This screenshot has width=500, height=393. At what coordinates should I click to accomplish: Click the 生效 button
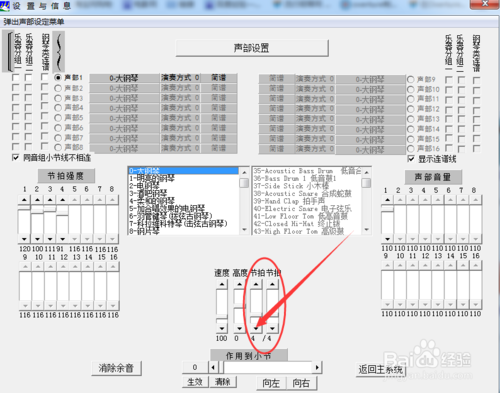coord(195,382)
